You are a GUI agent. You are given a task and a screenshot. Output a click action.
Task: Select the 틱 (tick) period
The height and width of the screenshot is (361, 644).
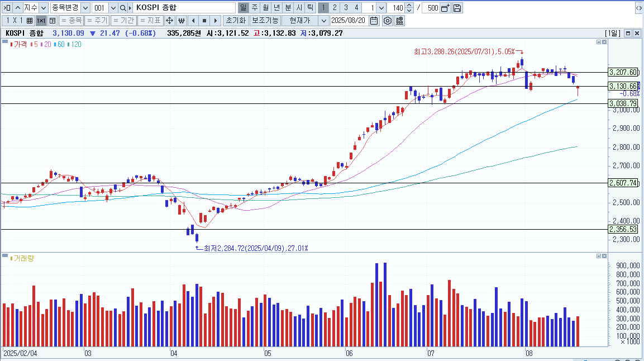coord(310,8)
